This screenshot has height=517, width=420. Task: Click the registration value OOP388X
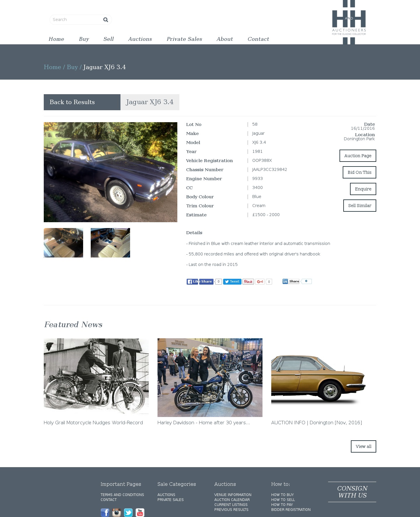(x=262, y=160)
